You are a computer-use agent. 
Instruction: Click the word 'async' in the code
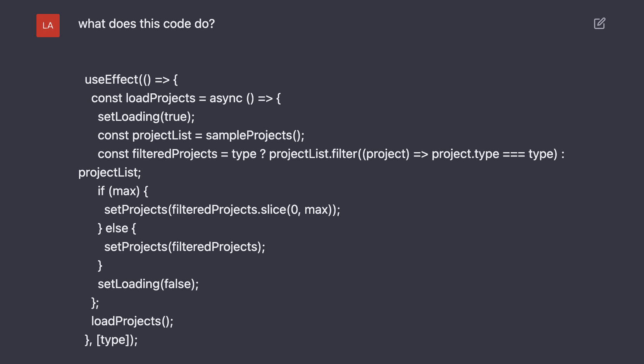coord(226,98)
